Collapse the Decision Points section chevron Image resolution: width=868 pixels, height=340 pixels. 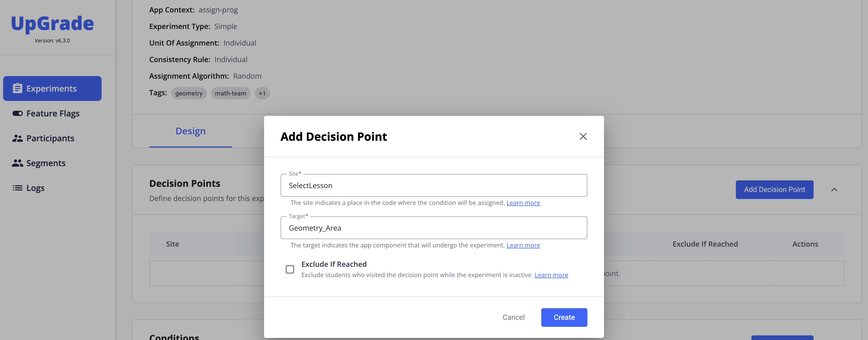pos(834,190)
